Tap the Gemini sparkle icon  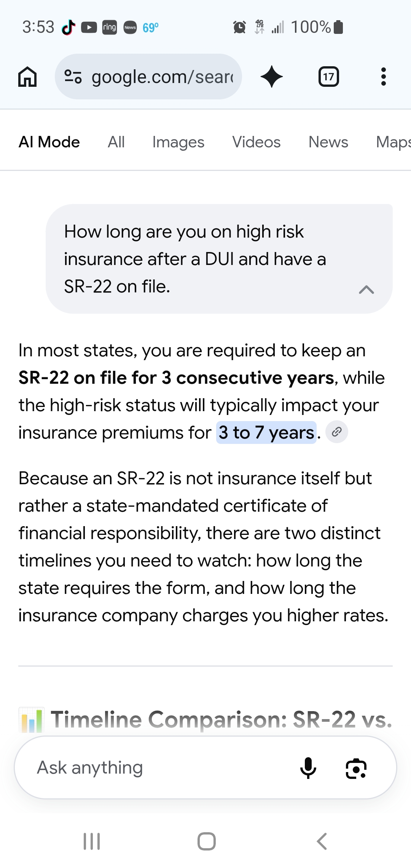point(272,77)
